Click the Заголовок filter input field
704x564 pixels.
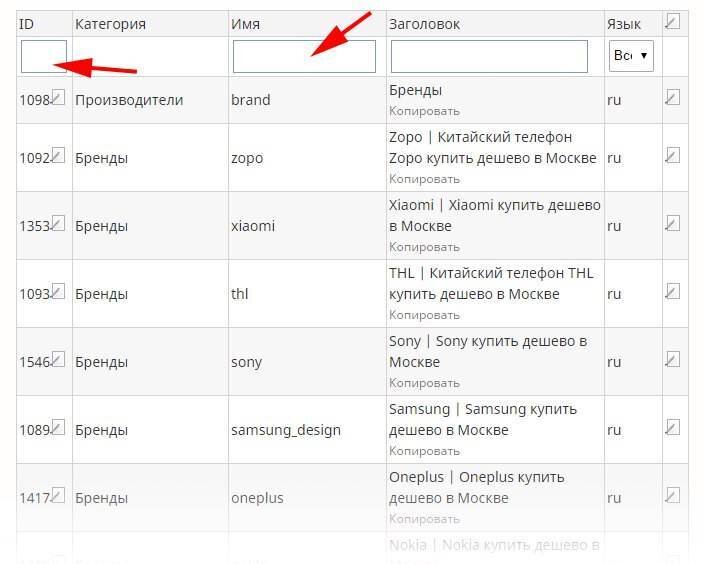point(489,56)
